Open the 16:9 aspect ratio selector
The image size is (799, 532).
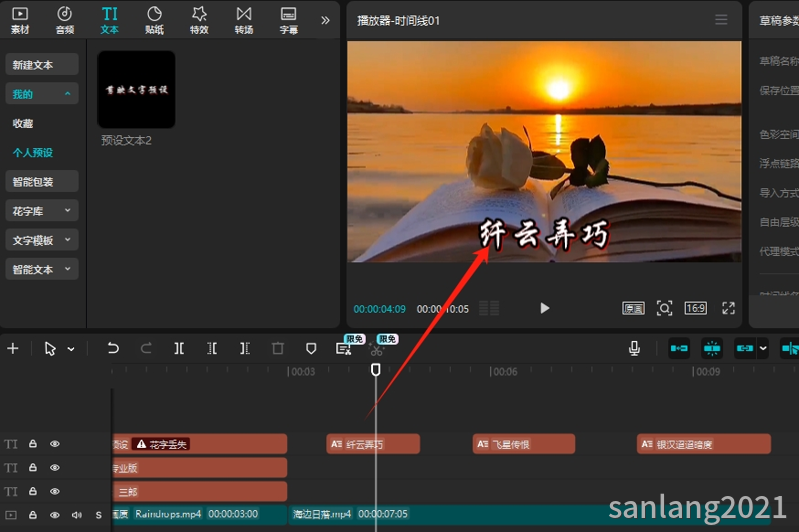[x=696, y=308]
